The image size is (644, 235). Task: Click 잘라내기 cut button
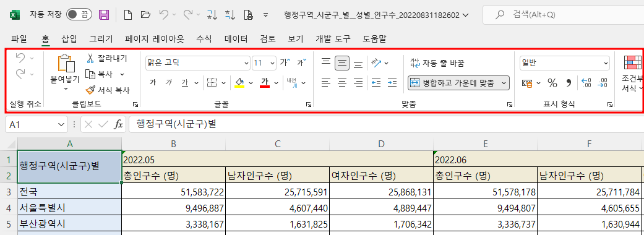[107, 58]
